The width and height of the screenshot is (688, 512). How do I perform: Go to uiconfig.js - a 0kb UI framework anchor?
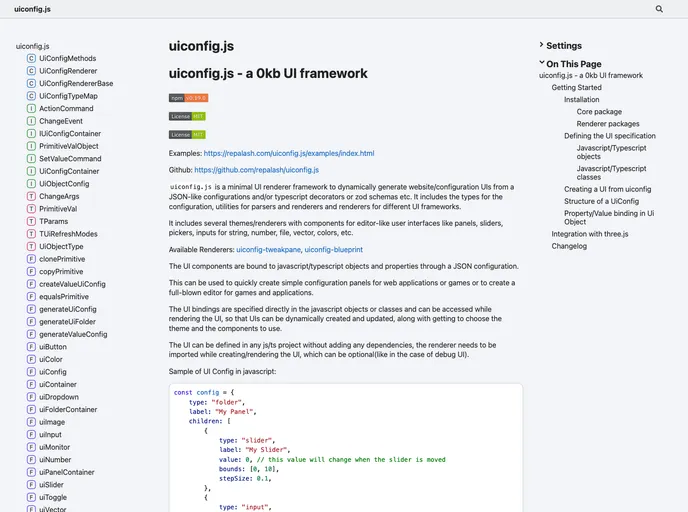click(591, 75)
